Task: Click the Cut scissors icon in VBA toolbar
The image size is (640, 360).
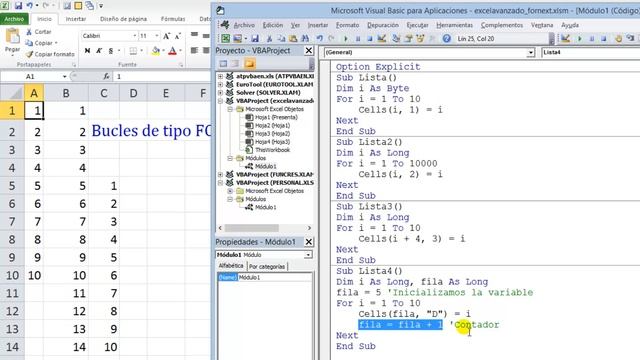Action: click(269, 38)
